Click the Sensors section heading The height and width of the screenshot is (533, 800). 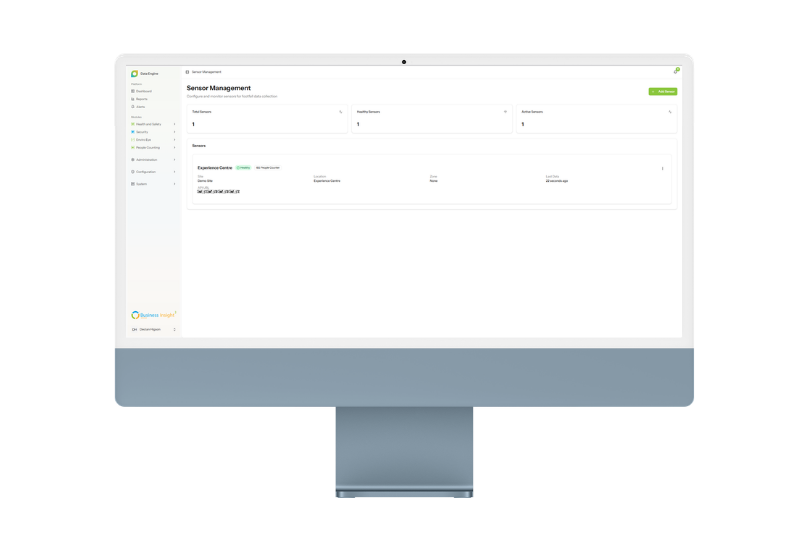tap(199, 146)
